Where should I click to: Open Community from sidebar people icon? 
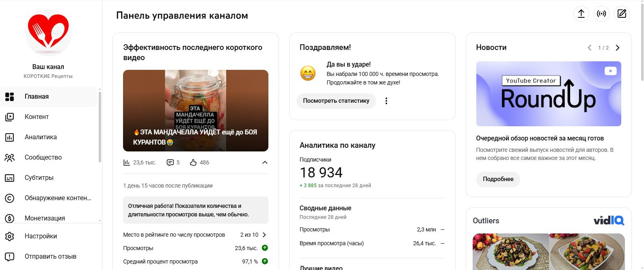click(9, 158)
